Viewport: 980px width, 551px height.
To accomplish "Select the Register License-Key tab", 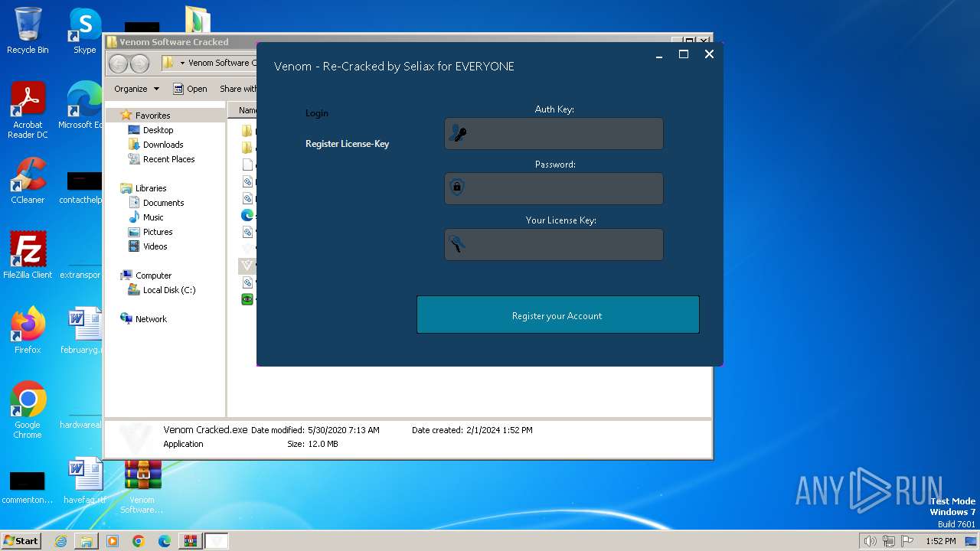I will point(347,144).
